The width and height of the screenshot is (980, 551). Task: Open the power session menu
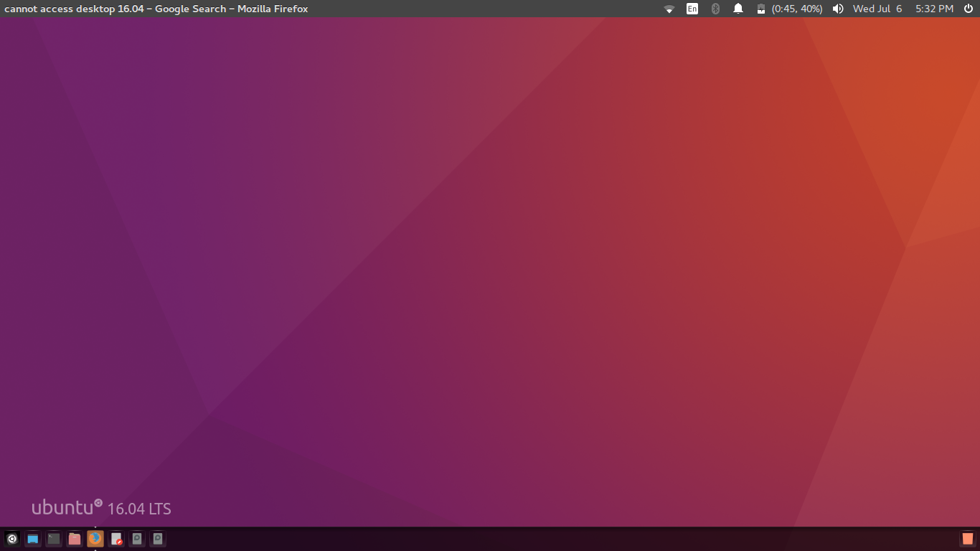click(x=969, y=9)
